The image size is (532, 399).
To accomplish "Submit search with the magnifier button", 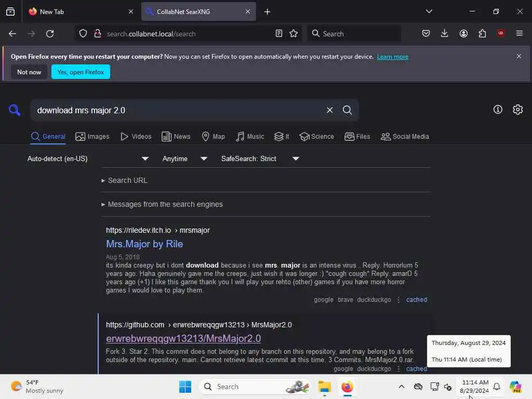I will [x=347, y=110].
